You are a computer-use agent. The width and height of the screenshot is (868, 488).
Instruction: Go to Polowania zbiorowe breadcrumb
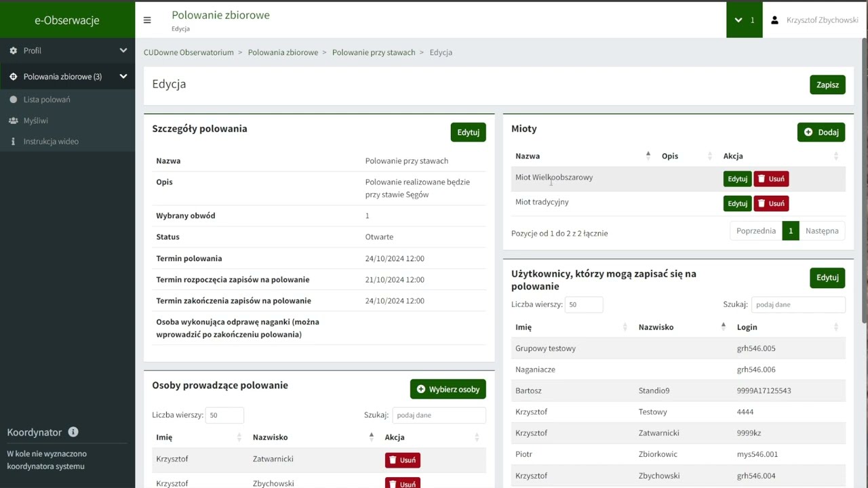coord(283,52)
